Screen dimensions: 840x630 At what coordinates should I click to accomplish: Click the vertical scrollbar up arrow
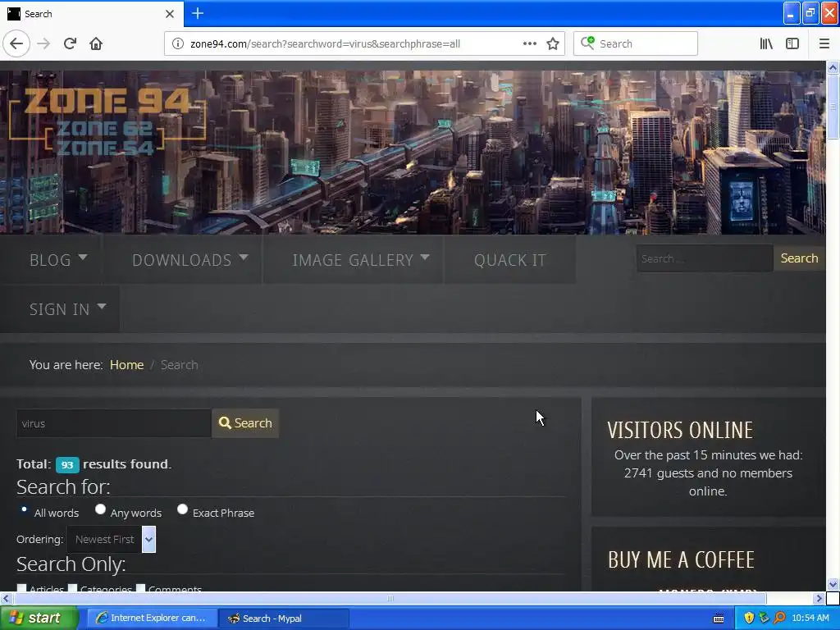click(x=833, y=67)
